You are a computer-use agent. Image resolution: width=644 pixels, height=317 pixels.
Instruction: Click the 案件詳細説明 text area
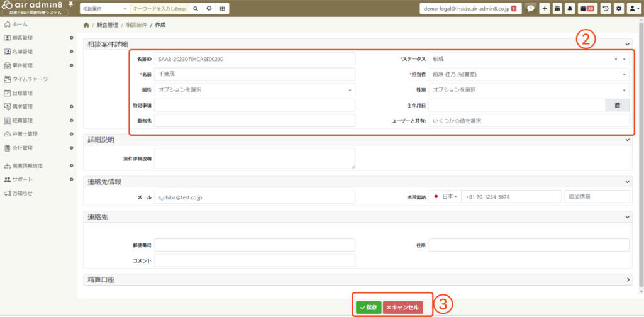point(254,158)
